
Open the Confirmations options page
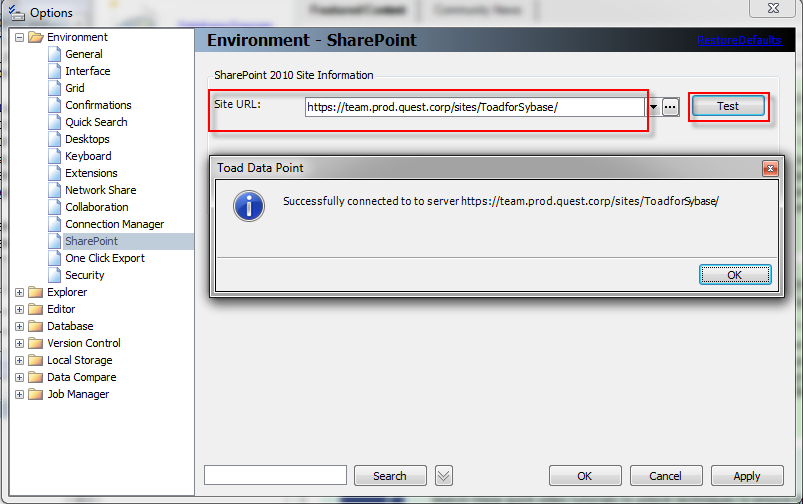[98, 105]
